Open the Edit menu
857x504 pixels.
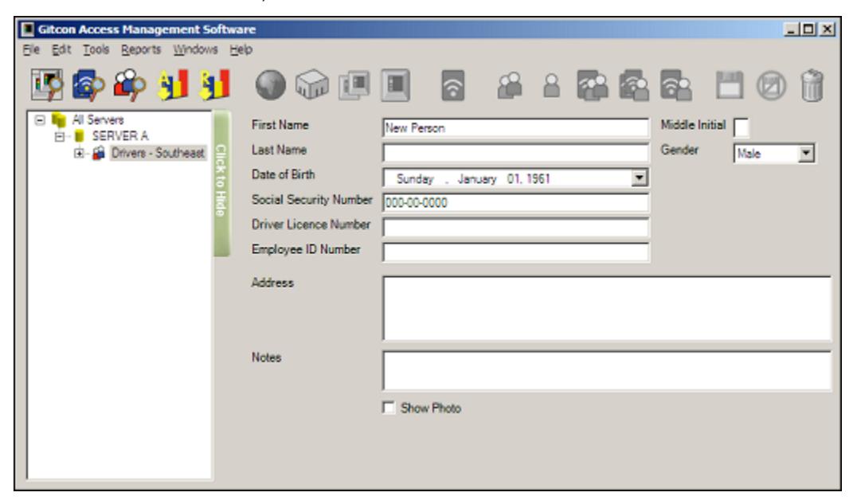[61, 49]
